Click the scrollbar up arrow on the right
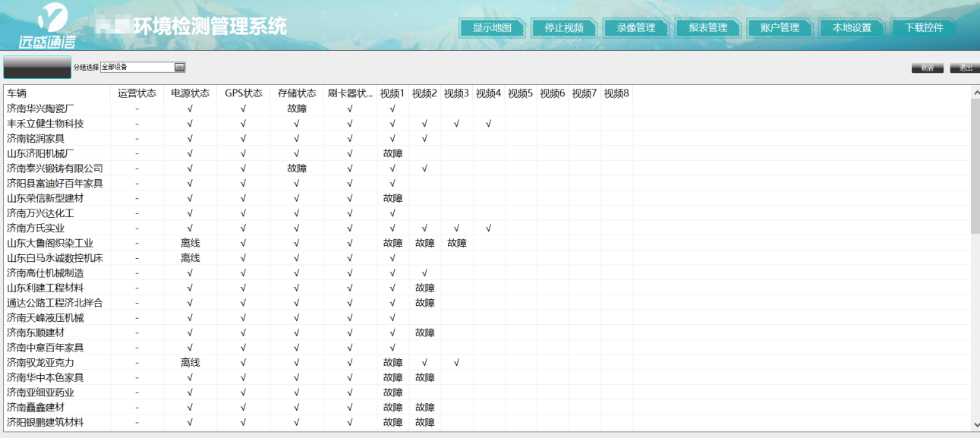The image size is (980, 438). (x=975, y=88)
